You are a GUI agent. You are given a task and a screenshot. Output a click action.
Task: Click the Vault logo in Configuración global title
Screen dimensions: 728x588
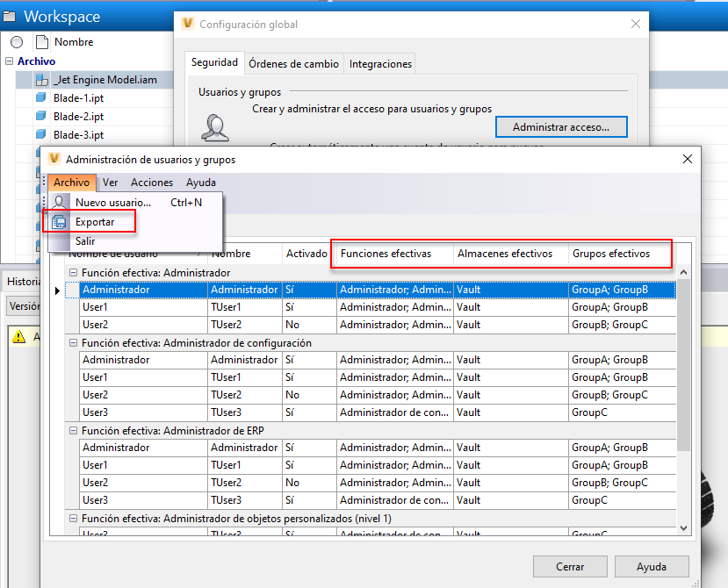(188, 23)
